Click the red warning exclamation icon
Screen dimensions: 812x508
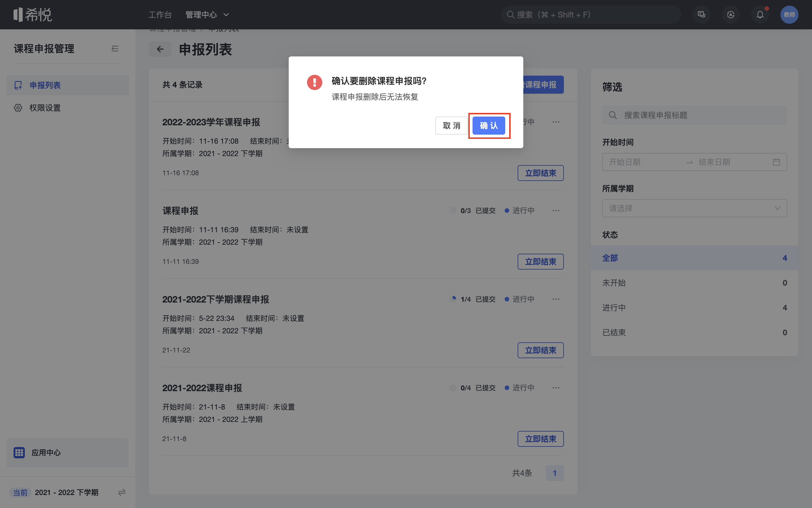point(314,82)
